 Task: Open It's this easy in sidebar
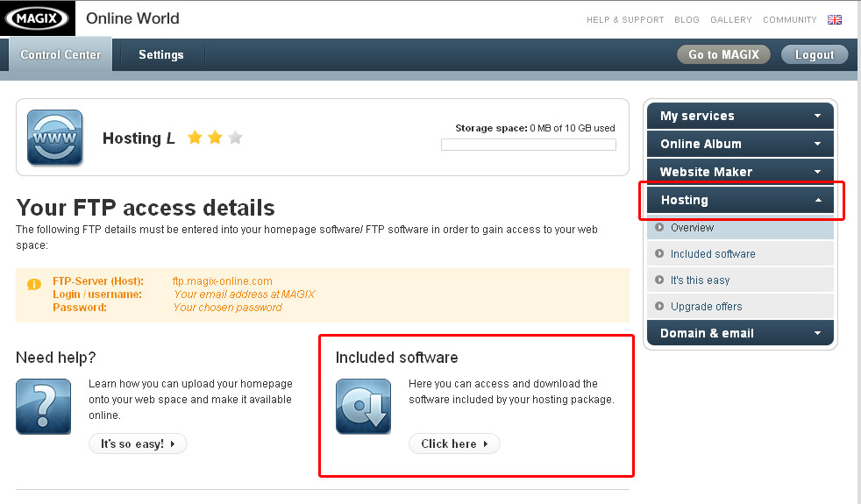point(740,280)
